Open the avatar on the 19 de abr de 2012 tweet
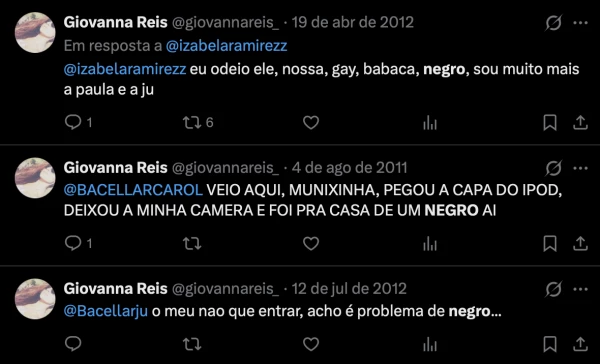 tap(35, 33)
